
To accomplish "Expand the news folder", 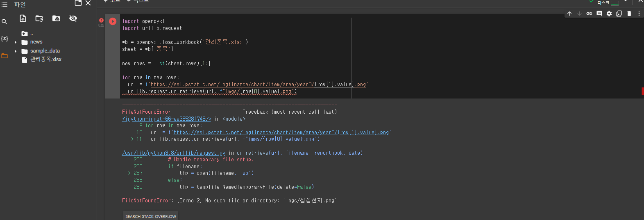I will pos(16,42).
